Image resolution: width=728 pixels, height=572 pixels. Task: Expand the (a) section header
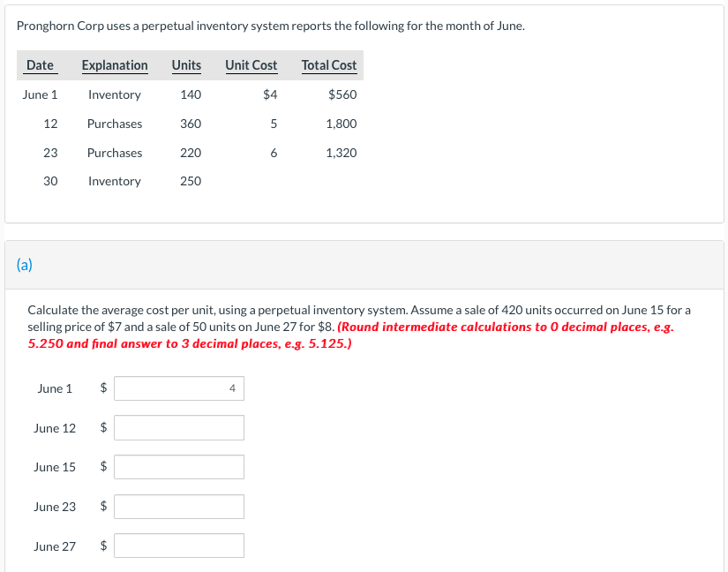pos(26,264)
